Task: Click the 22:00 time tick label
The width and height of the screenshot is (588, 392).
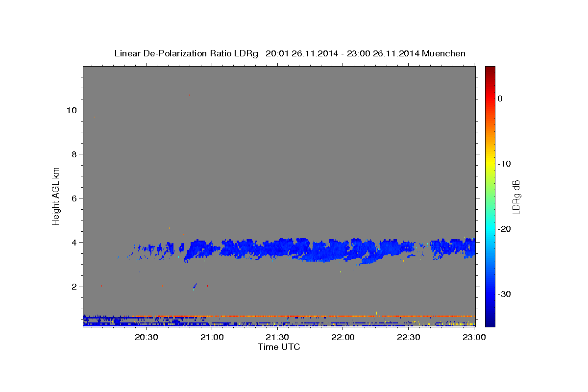Action: click(x=343, y=337)
